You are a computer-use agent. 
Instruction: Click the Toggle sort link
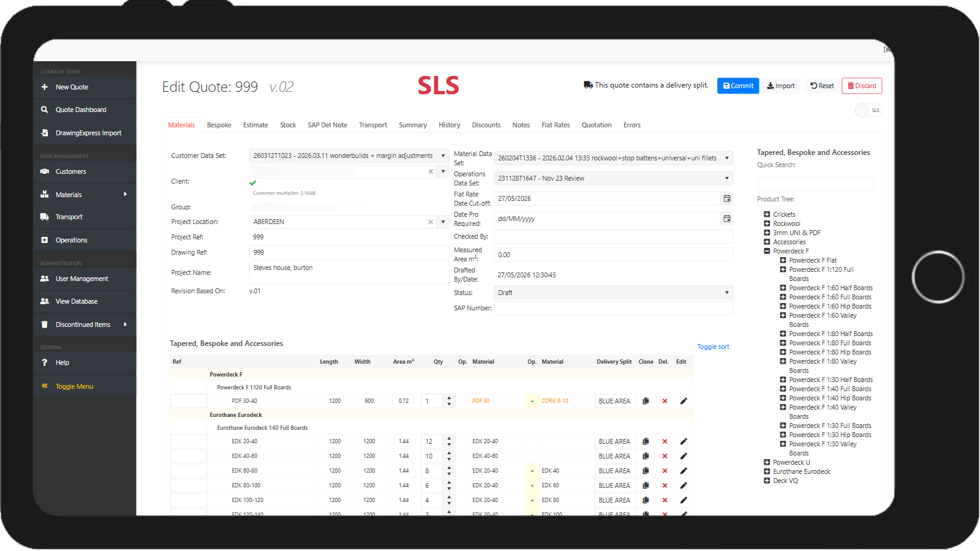click(x=713, y=347)
